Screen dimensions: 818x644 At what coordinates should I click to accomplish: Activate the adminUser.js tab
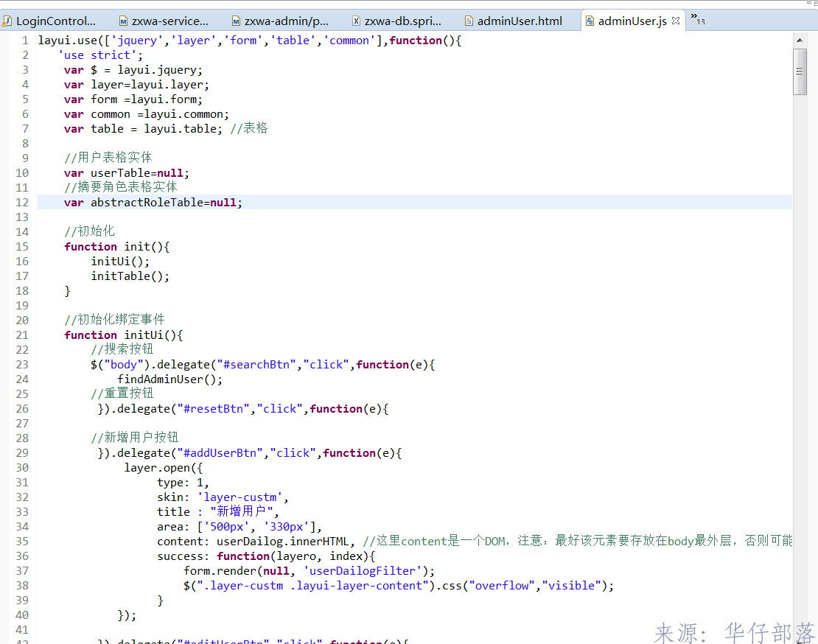coord(632,21)
